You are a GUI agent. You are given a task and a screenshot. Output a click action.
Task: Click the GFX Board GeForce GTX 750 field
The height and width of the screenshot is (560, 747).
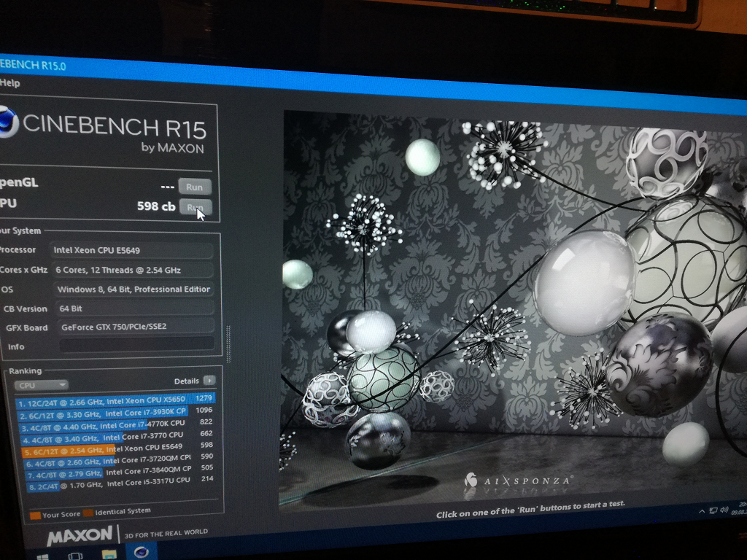(135, 326)
